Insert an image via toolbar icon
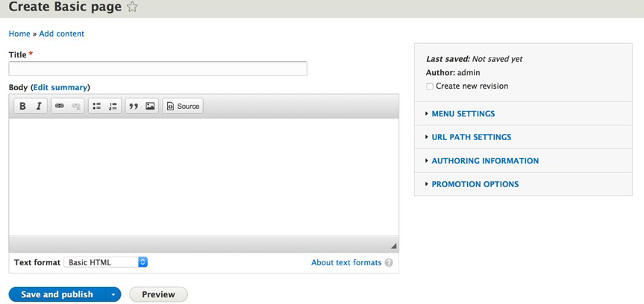Viewport: 644px width, 304px height. tap(150, 106)
